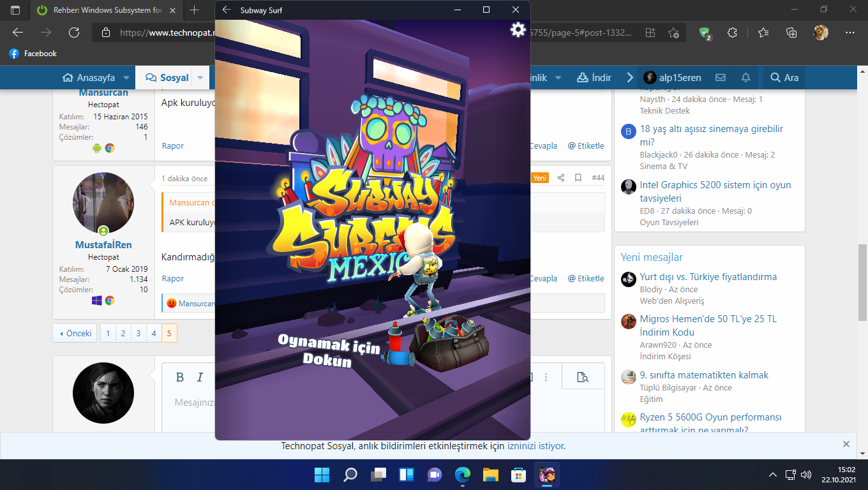Click 'izninizi istiyor' notification permission link
The image size is (868, 490).
pos(535,446)
